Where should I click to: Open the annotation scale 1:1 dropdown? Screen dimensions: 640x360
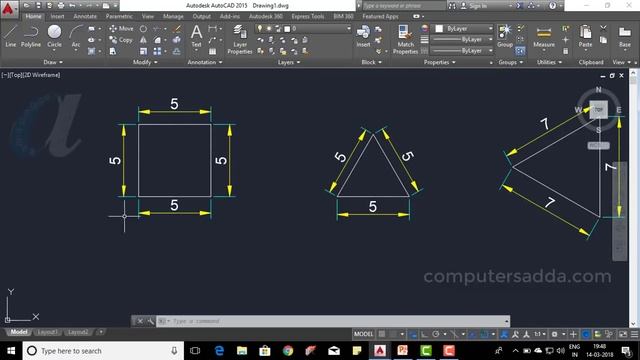540,334
